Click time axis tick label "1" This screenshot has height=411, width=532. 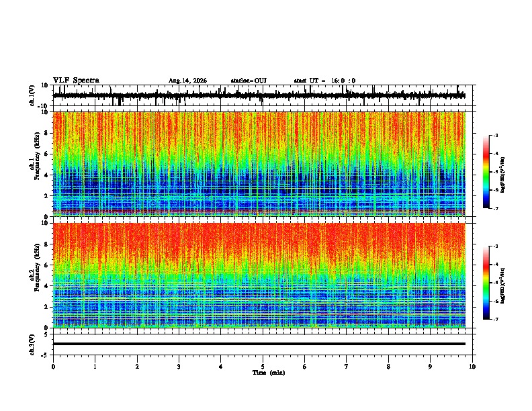[95, 367]
